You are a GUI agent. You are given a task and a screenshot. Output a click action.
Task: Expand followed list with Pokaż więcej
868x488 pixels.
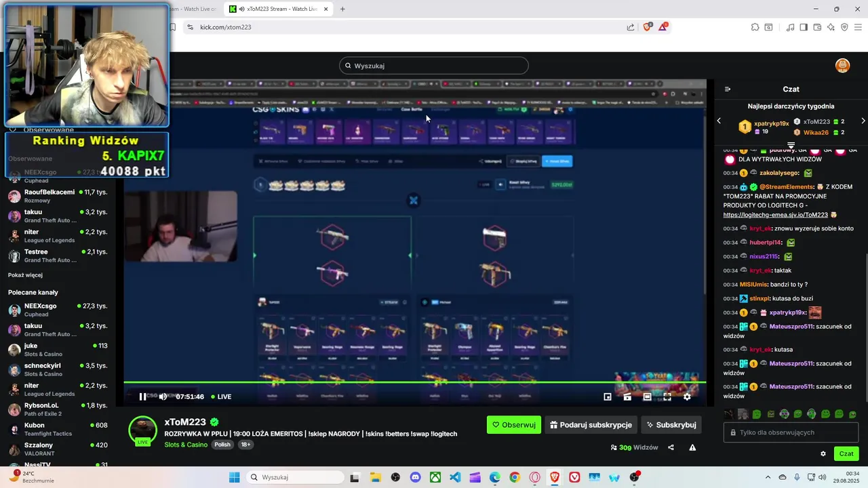click(25, 275)
